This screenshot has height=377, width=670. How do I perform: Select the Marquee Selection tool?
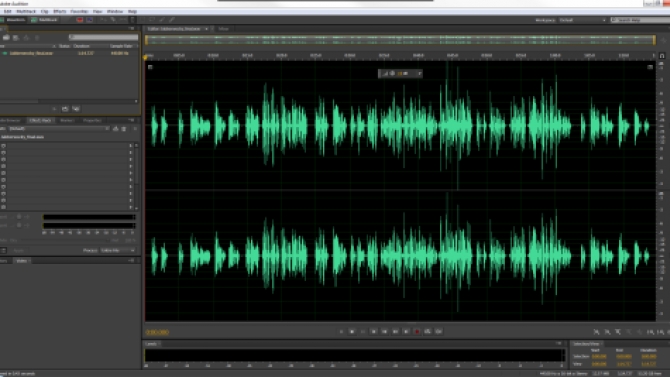142,20
